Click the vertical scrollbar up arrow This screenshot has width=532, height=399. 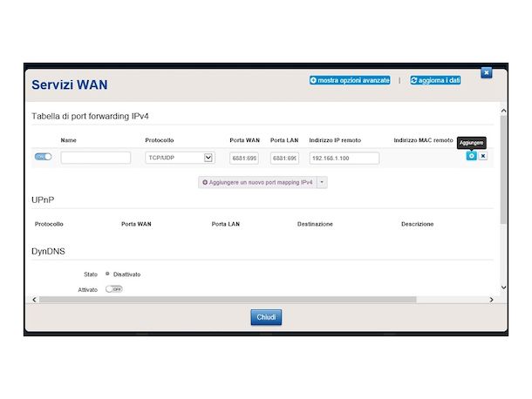coord(502,111)
